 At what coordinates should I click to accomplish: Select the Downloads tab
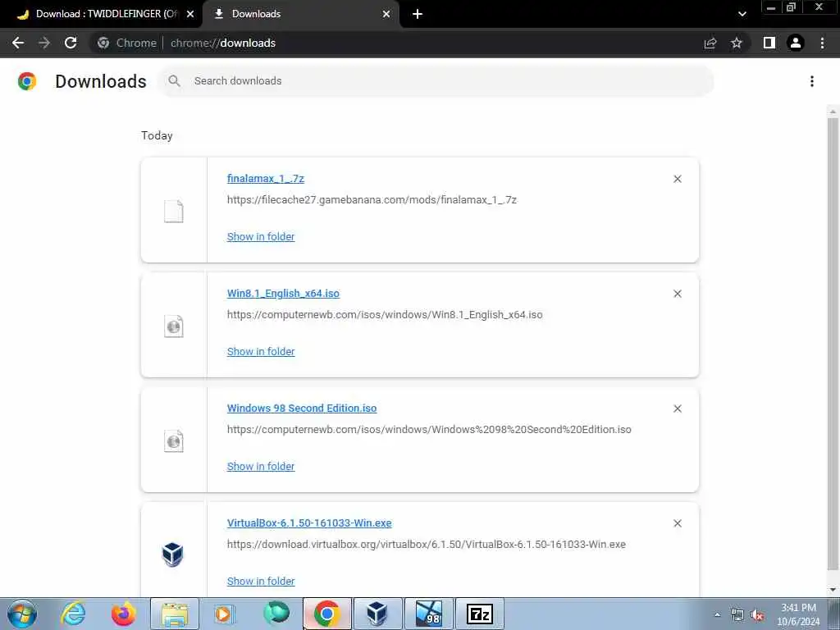[x=300, y=14]
